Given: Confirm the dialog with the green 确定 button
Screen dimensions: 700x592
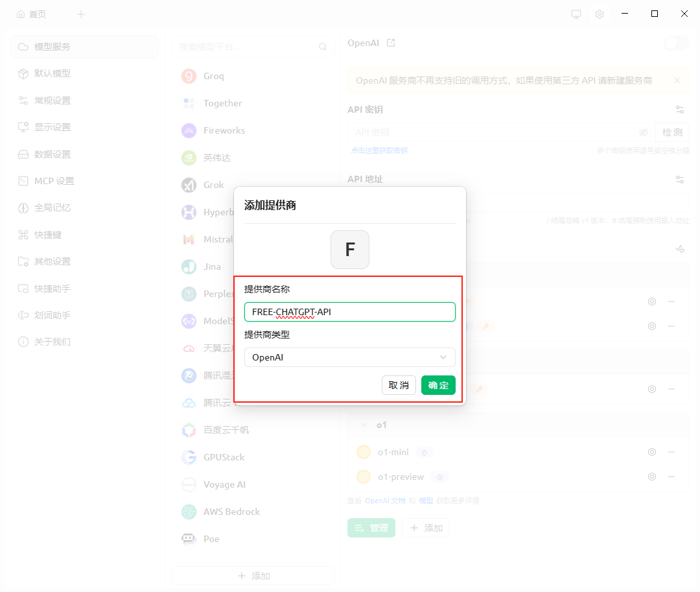Looking at the screenshot, I should 438,385.
